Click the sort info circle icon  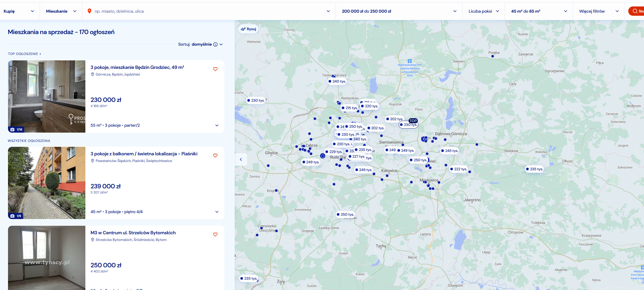click(215, 44)
